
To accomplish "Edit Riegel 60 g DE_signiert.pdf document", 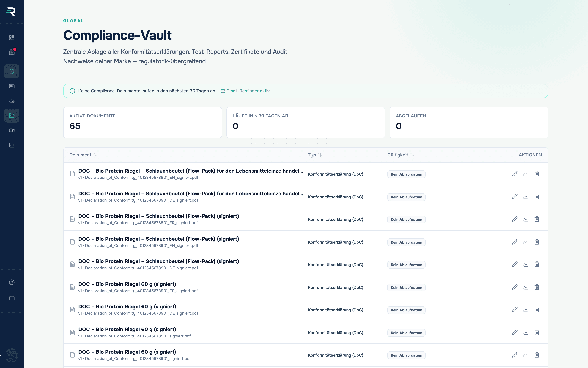I will 515,310.
